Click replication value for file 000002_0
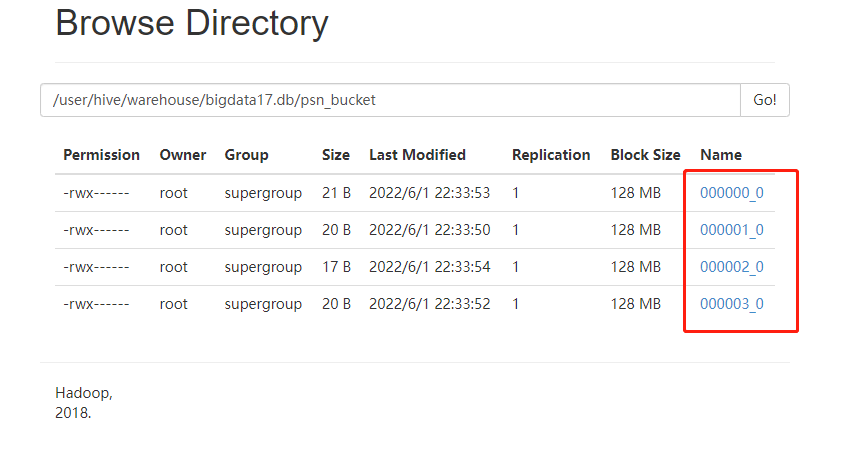Viewport: 857px width, 458px height. [516, 267]
